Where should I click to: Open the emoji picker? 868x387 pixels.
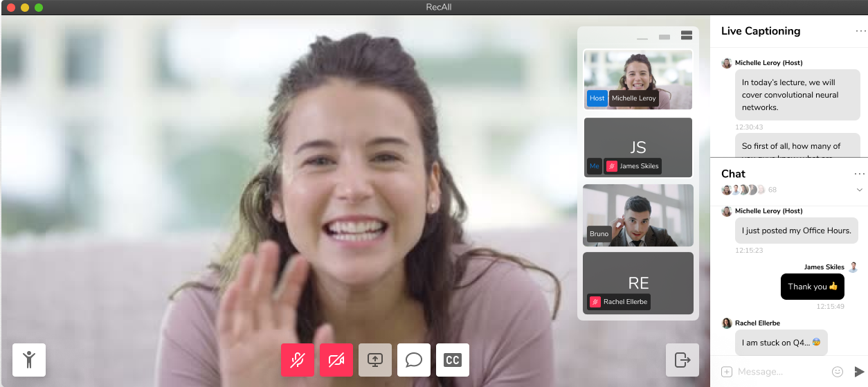(838, 372)
